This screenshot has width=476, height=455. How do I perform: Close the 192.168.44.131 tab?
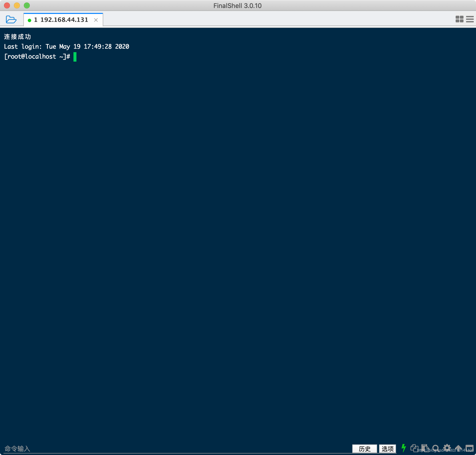click(96, 20)
